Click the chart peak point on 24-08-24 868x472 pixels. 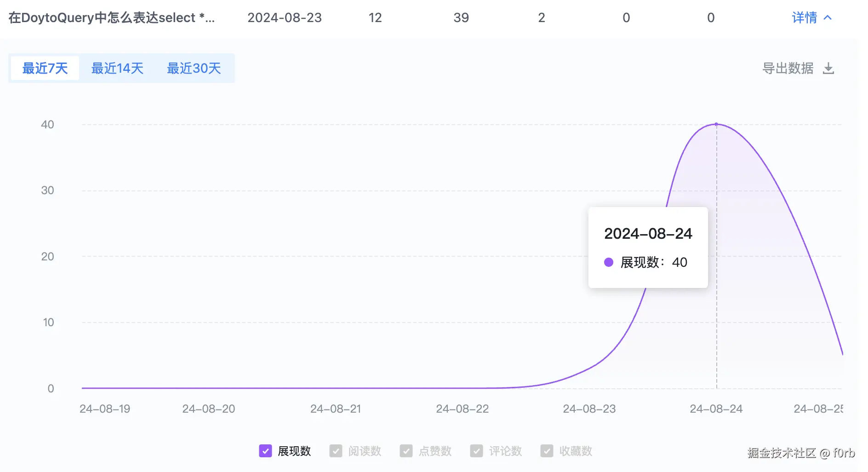point(716,124)
